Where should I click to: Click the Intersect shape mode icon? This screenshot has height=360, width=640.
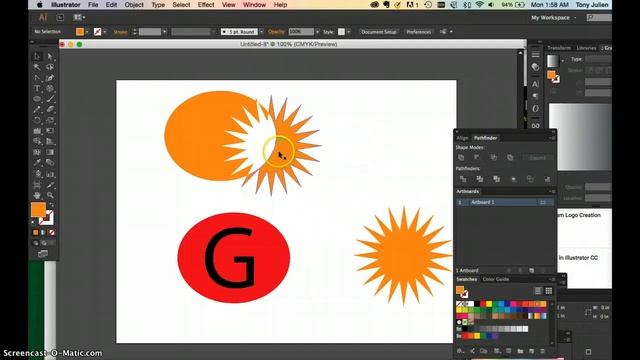click(494, 158)
